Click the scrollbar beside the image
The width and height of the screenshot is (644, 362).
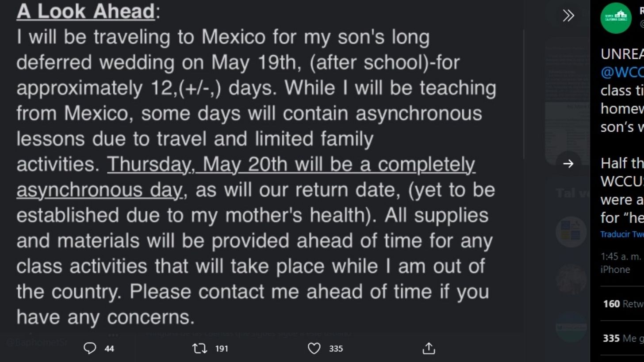tap(524, 95)
